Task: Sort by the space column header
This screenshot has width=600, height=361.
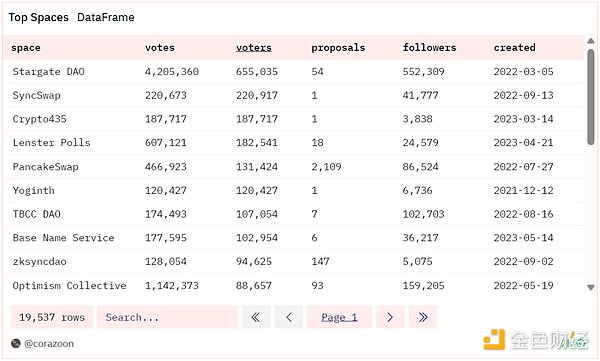Action: click(26, 47)
